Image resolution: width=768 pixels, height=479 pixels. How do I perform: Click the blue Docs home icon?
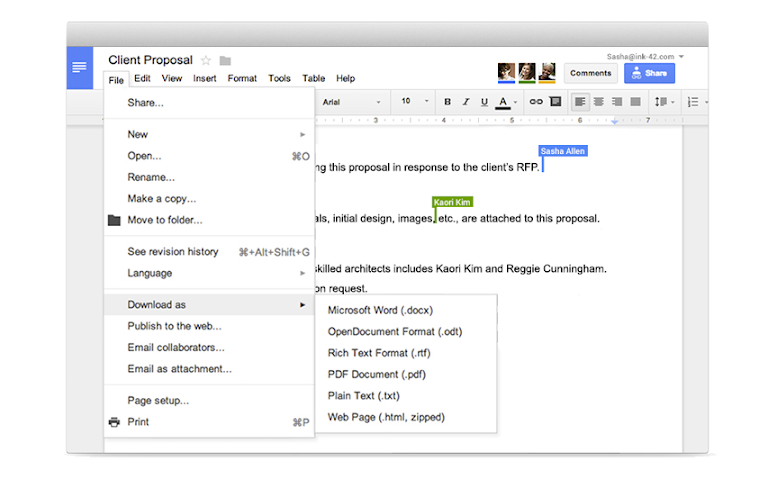tap(79, 68)
